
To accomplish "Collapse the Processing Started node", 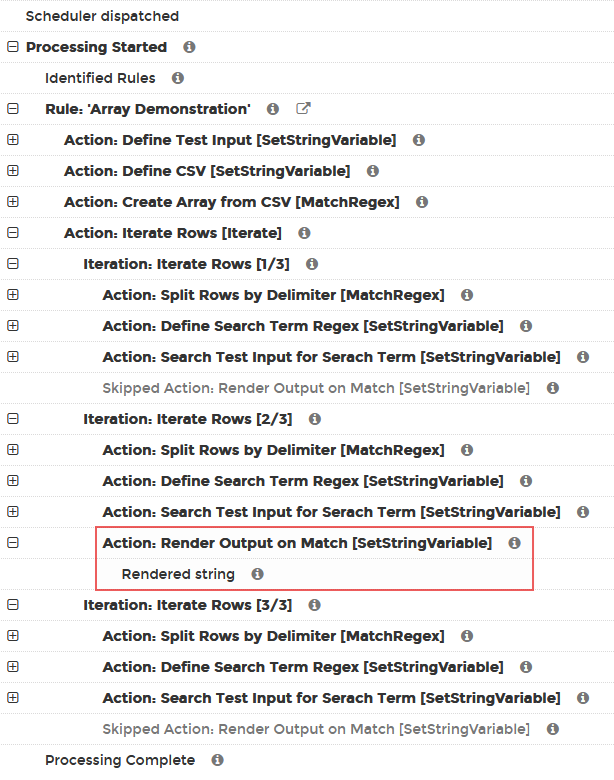I will pos(13,47).
